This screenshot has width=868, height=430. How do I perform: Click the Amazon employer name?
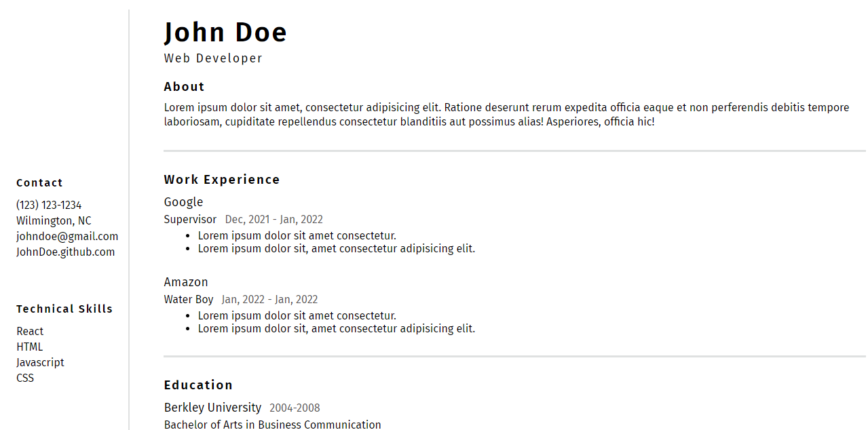(186, 282)
